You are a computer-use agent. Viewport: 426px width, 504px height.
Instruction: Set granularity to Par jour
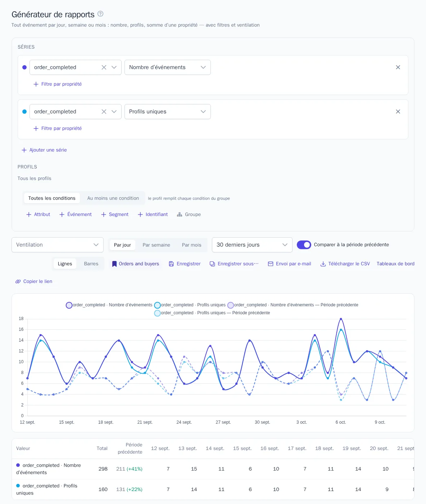click(x=122, y=245)
